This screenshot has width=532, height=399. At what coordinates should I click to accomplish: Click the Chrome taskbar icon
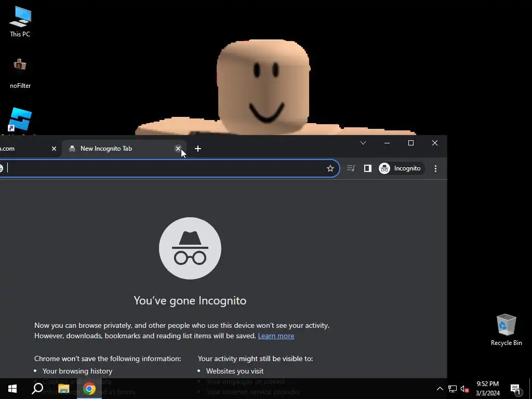(89, 389)
